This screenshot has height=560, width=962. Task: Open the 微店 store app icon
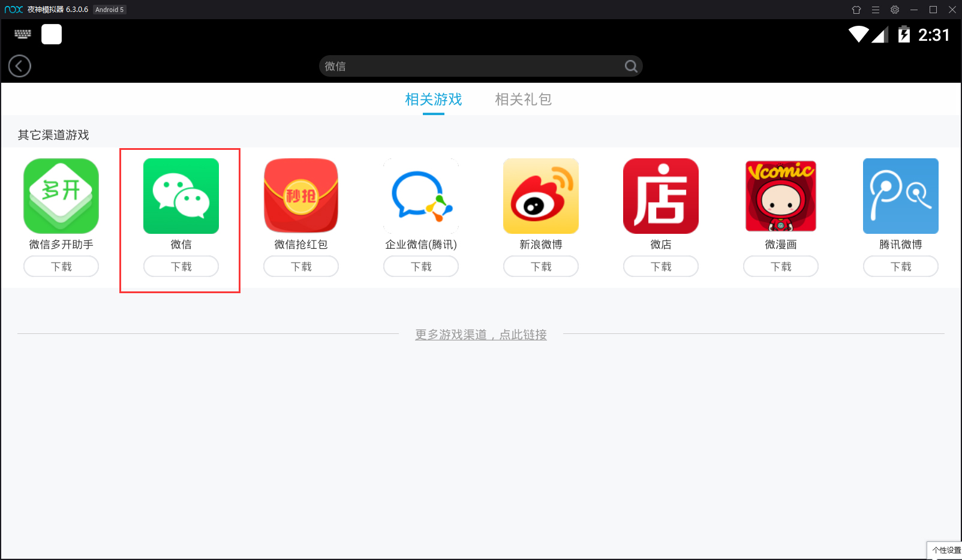point(660,196)
